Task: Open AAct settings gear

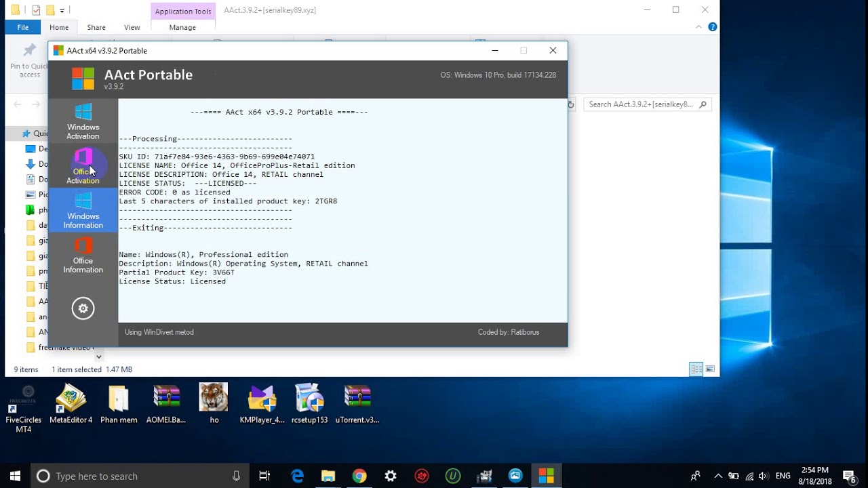Action: pos(83,308)
